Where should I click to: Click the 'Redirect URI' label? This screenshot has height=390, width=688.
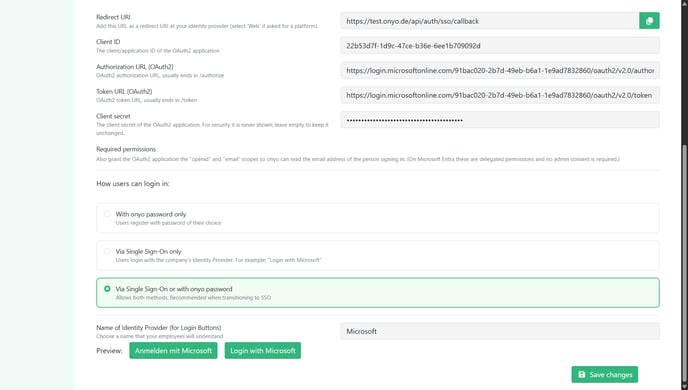pyautogui.click(x=113, y=17)
